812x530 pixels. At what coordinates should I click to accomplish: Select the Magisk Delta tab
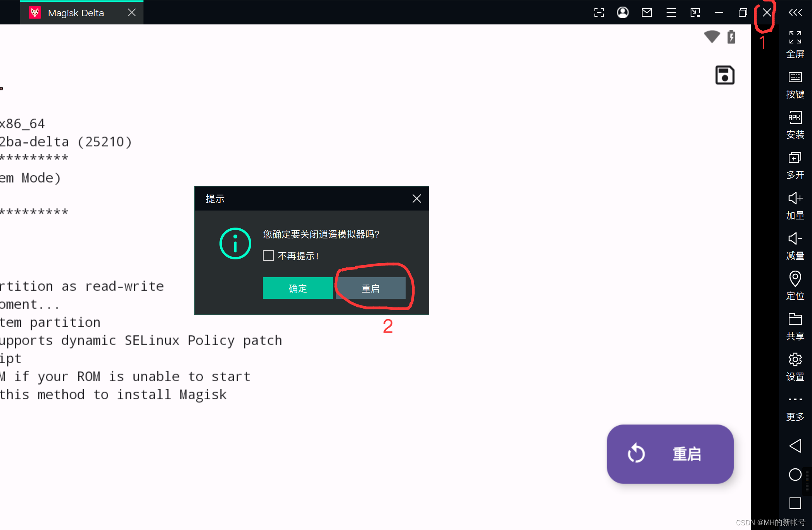[x=76, y=13]
